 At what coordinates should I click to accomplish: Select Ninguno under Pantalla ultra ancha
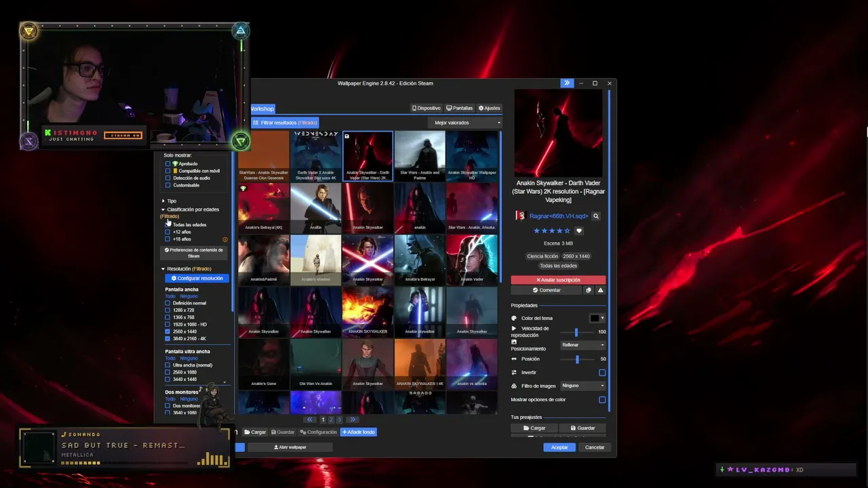point(189,359)
